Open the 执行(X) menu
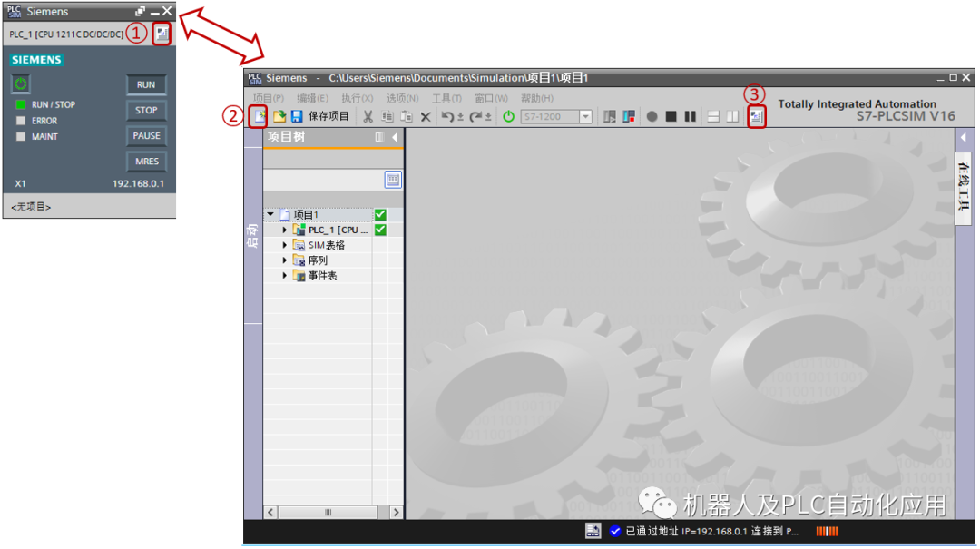Image resolution: width=980 pixels, height=549 pixels. (357, 97)
